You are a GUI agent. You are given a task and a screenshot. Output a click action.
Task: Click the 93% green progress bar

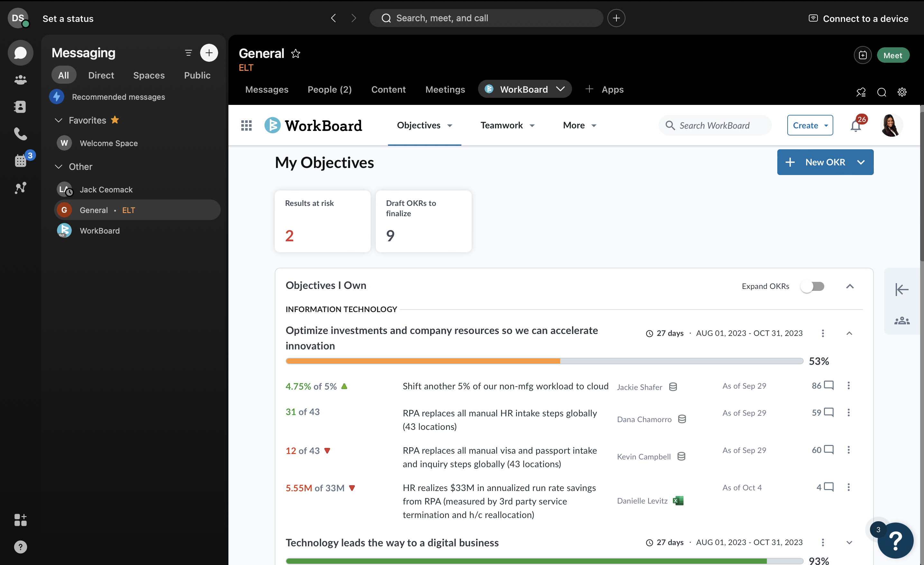(x=544, y=561)
